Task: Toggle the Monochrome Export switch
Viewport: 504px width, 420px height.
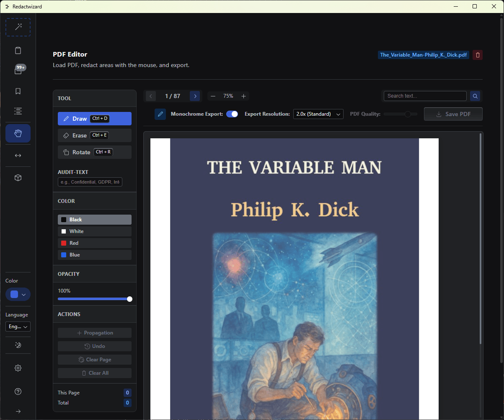Action: pyautogui.click(x=232, y=114)
